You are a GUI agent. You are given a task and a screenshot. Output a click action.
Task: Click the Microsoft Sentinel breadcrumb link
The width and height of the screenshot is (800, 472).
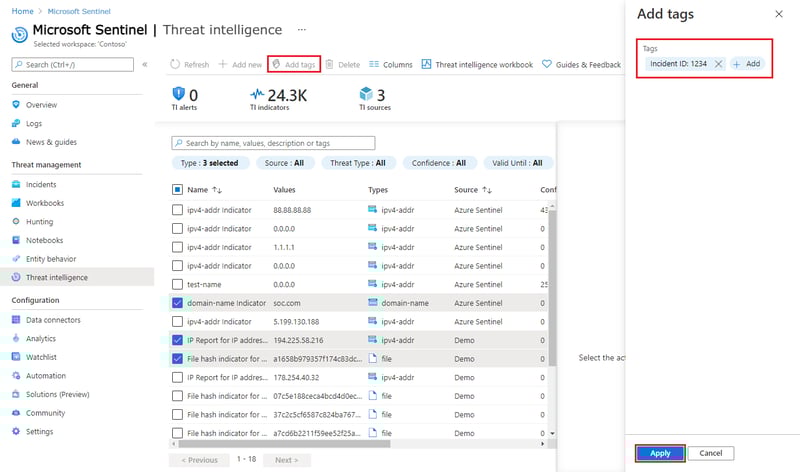[x=79, y=11]
